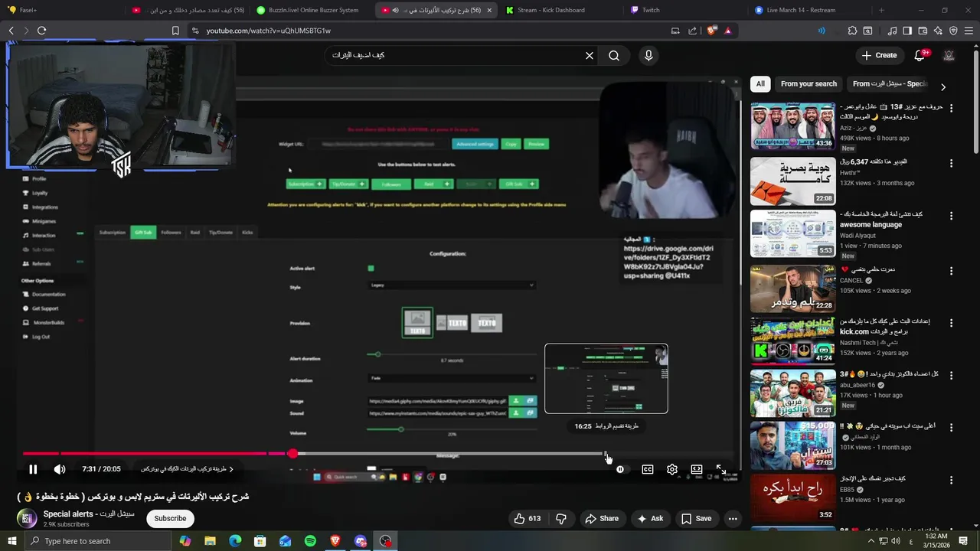Expand the video chapter title chevron
Screen dimensions: 980x551
(x=231, y=469)
